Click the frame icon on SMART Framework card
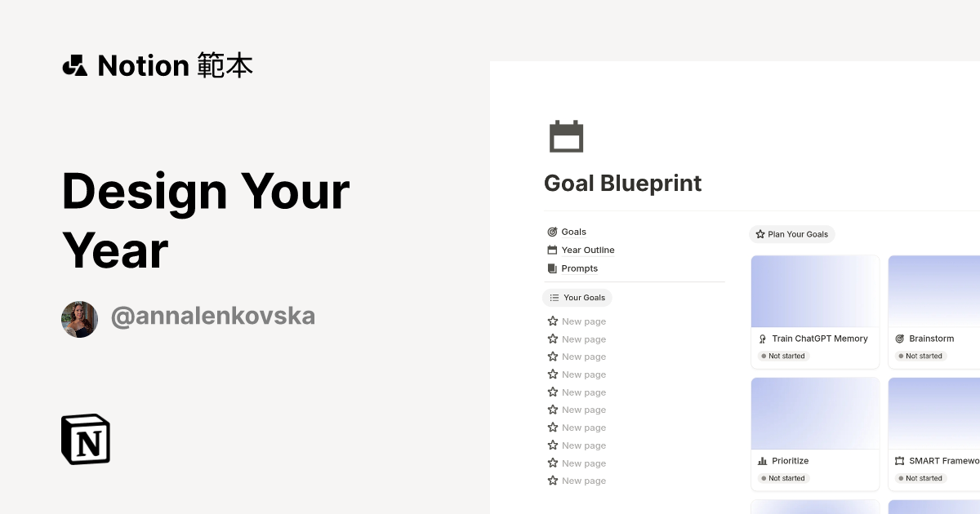Image resolution: width=980 pixels, height=514 pixels. pos(898,461)
